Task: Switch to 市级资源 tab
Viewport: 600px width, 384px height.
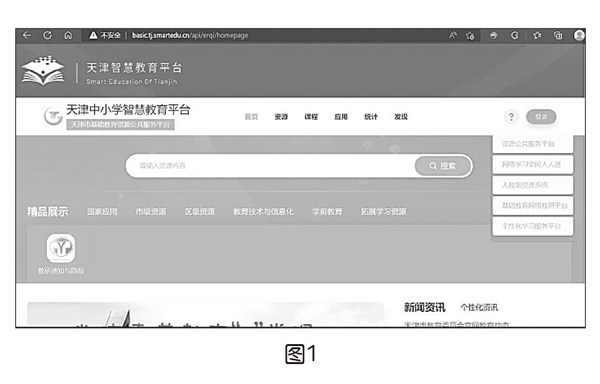Action: [151, 212]
